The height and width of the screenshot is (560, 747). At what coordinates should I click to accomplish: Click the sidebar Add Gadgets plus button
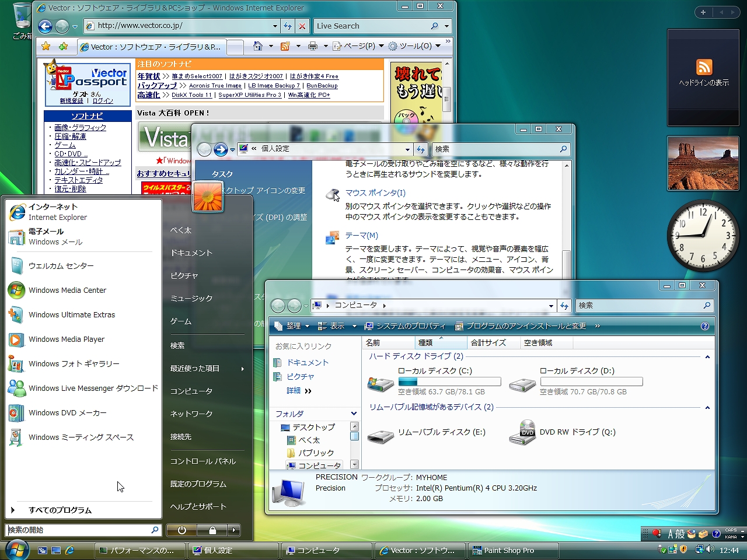pos(703,12)
